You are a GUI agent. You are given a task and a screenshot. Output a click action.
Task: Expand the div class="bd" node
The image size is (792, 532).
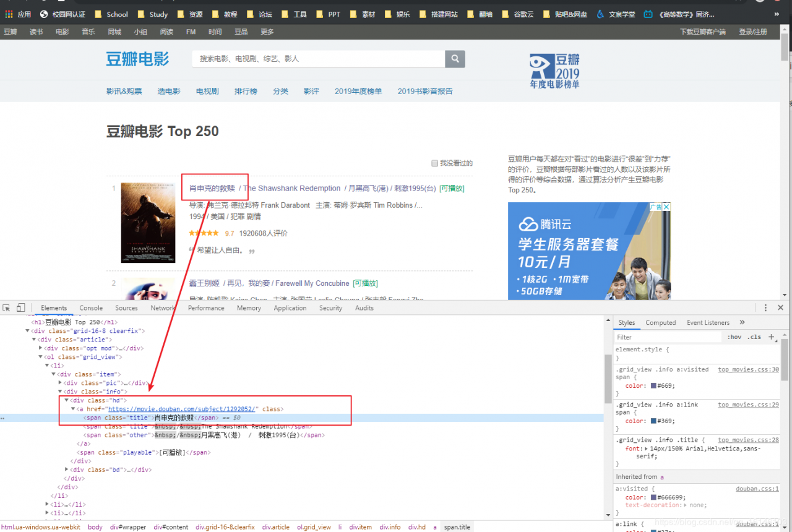point(67,470)
